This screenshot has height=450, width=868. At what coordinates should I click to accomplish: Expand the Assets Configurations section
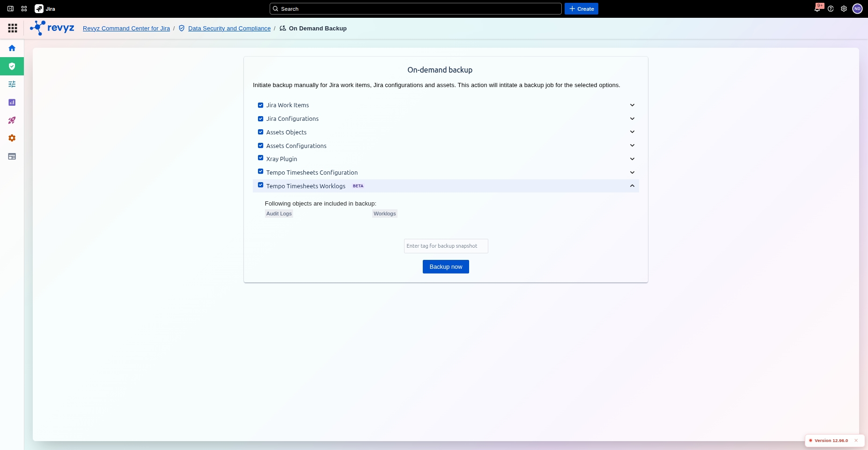[x=632, y=146]
